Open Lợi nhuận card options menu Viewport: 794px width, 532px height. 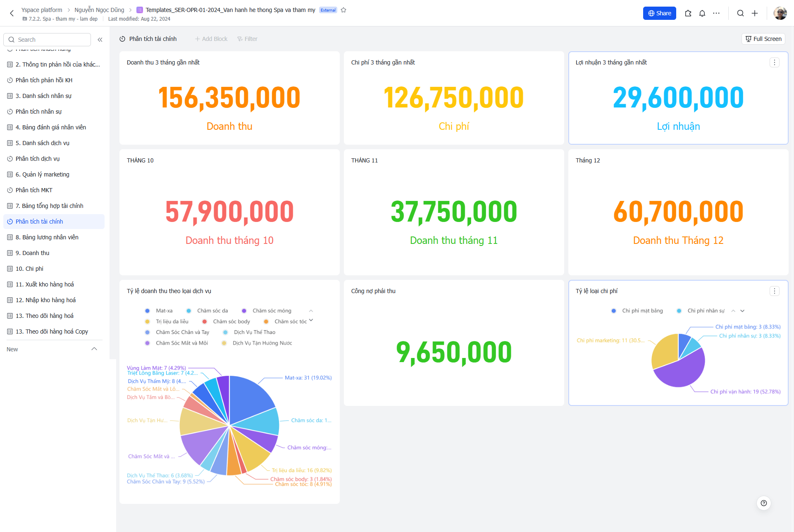[775, 62]
